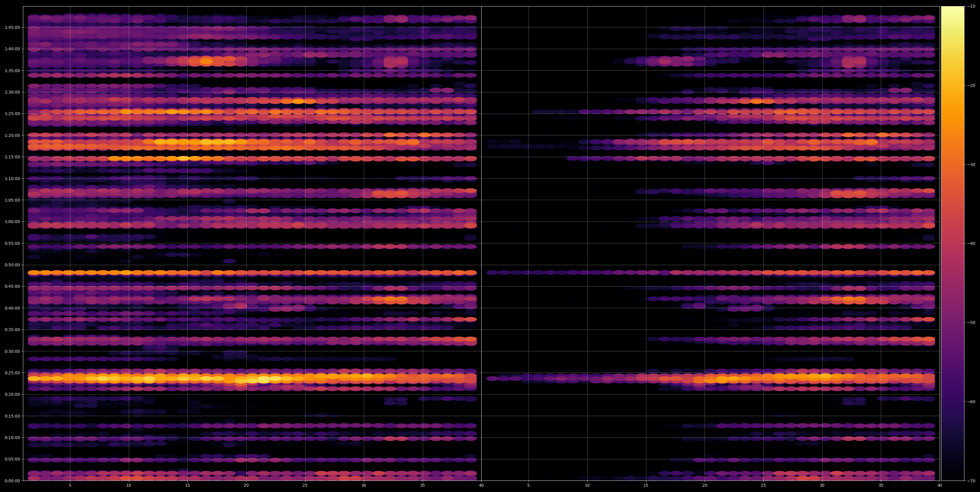Click x-axis tick 40 ending the right panel

(940, 485)
